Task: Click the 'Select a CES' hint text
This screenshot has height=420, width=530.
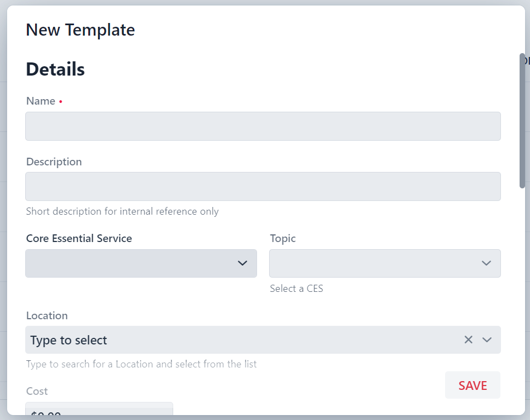Action: (297, 289)
